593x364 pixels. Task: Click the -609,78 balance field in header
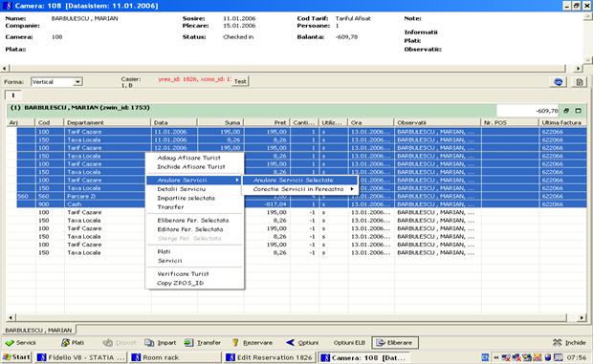coord(528,111)
